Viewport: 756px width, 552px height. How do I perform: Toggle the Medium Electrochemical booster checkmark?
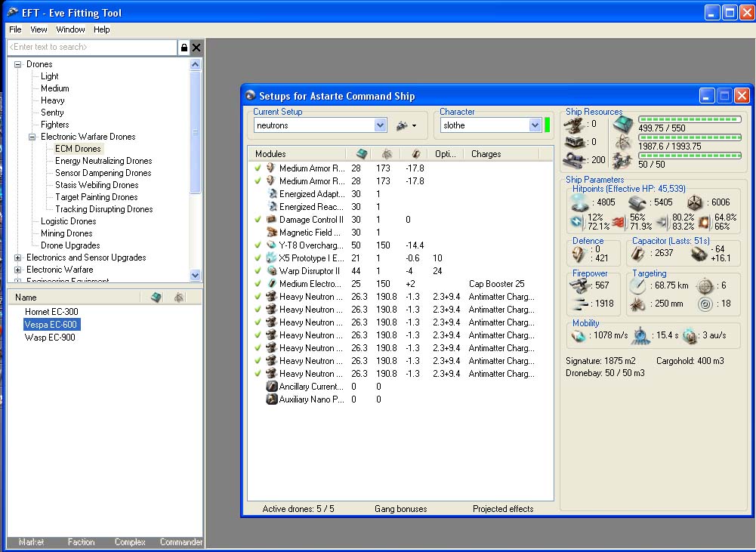tap(258, 283)
